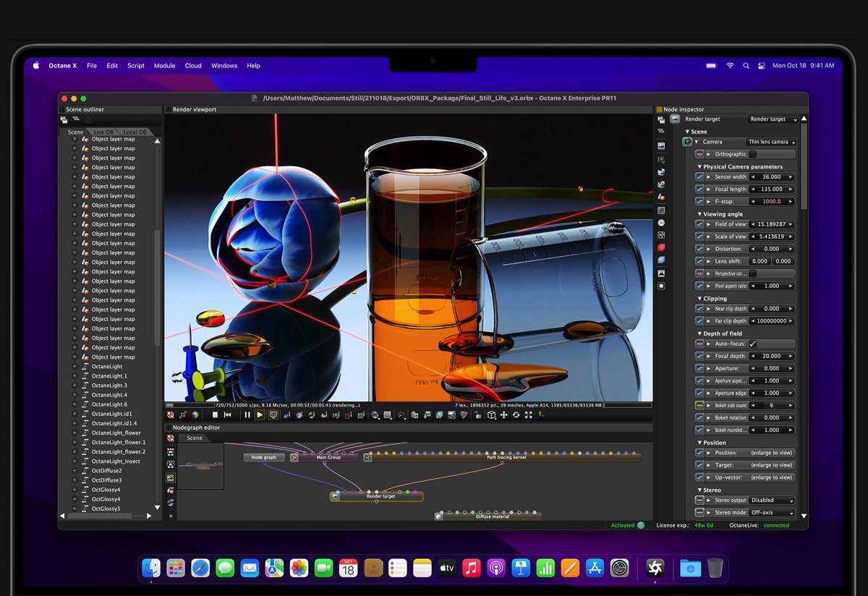Click the camera node icon beside Camera
Image resolution: width=868 pixels, height=596 pixels.
pos(687,142)
